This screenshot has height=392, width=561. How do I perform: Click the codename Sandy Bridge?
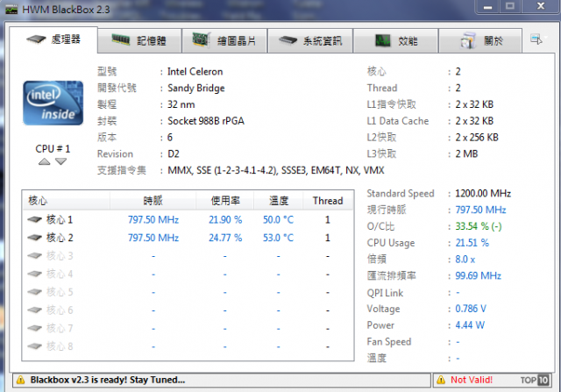tap(196, 88)
